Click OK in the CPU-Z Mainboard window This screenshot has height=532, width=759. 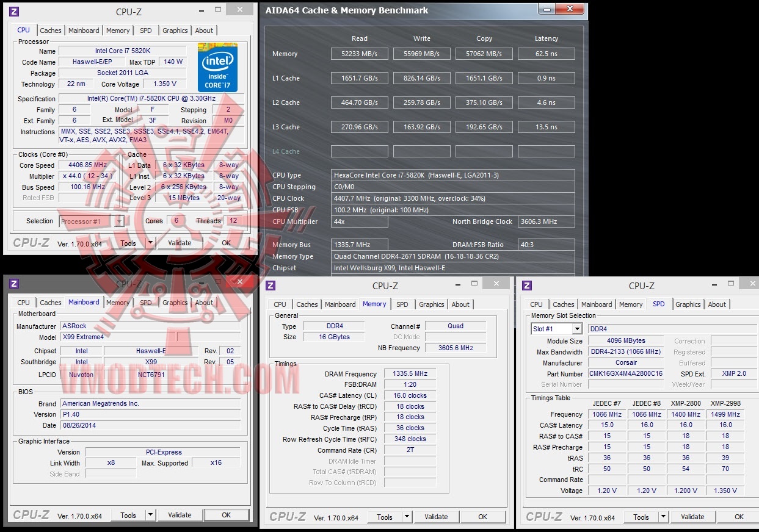point(226,515)
